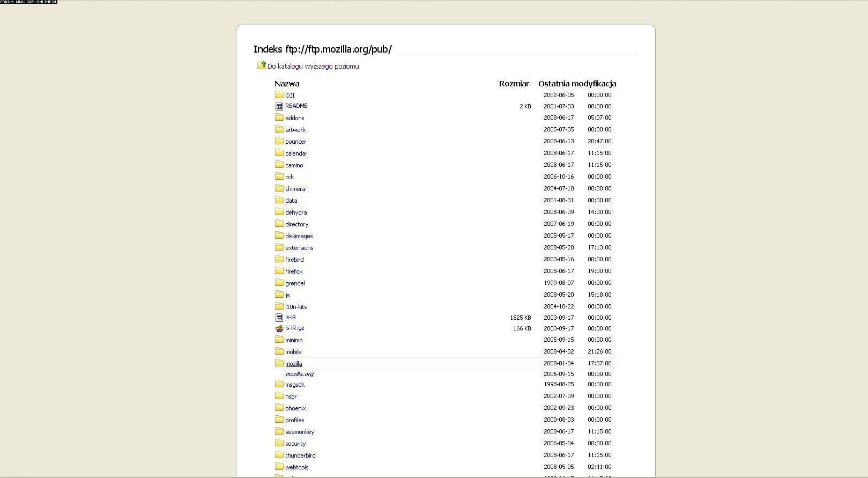The height and width of the screenshot is (478, 868).
Task: Click the README file icon
Action: pos(279,106)
